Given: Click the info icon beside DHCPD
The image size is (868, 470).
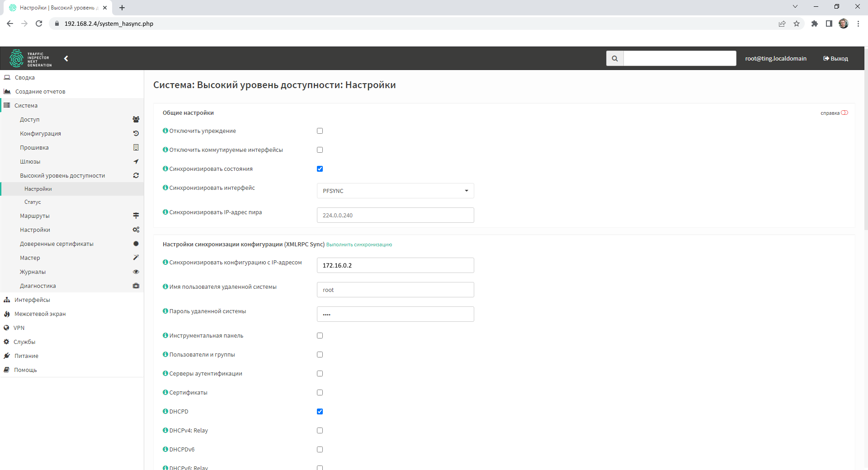Looking at the screenshot, I should pos(165,411).
